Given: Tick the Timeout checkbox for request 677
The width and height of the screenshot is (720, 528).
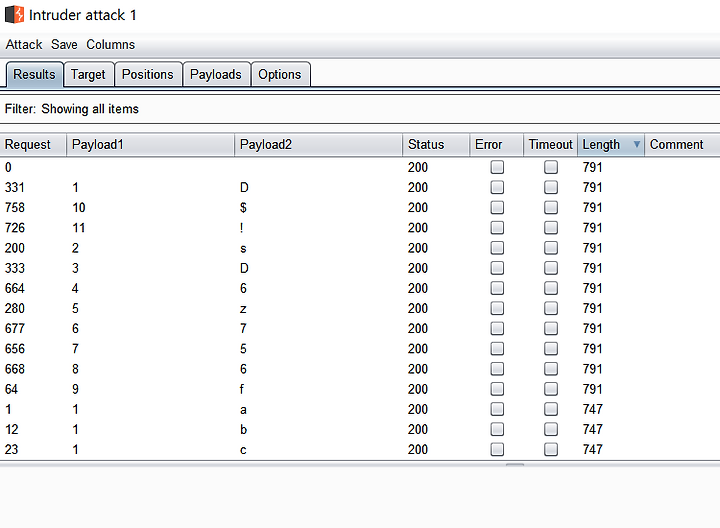Looking at the screenshot, I should pyautogui.click(x=551, y=329).
